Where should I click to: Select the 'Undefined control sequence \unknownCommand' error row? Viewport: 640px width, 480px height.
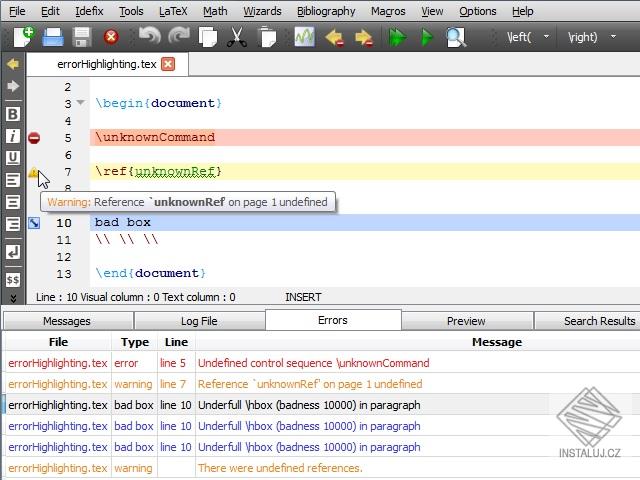[322, 363]
